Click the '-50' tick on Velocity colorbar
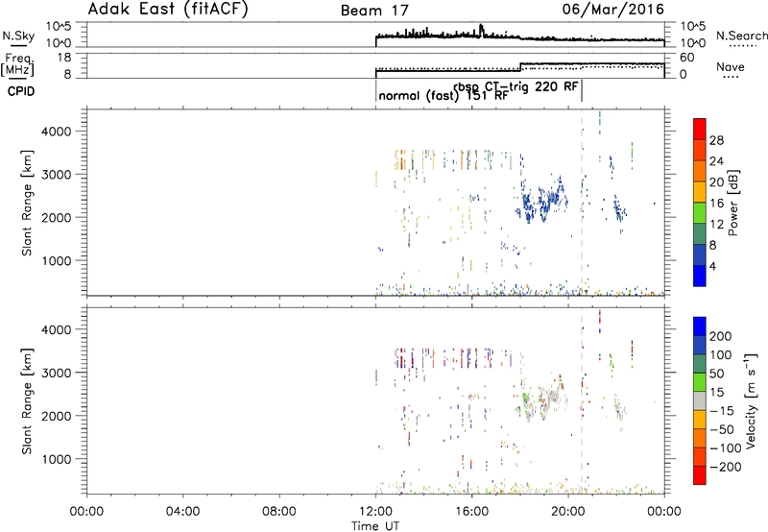Screen dimensions: 768x532 [x=722, y=429]
